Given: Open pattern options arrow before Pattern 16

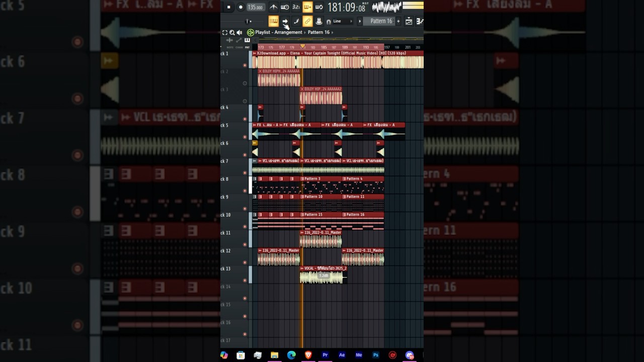Looking at the screenshot, I should (x=360, y=21).
